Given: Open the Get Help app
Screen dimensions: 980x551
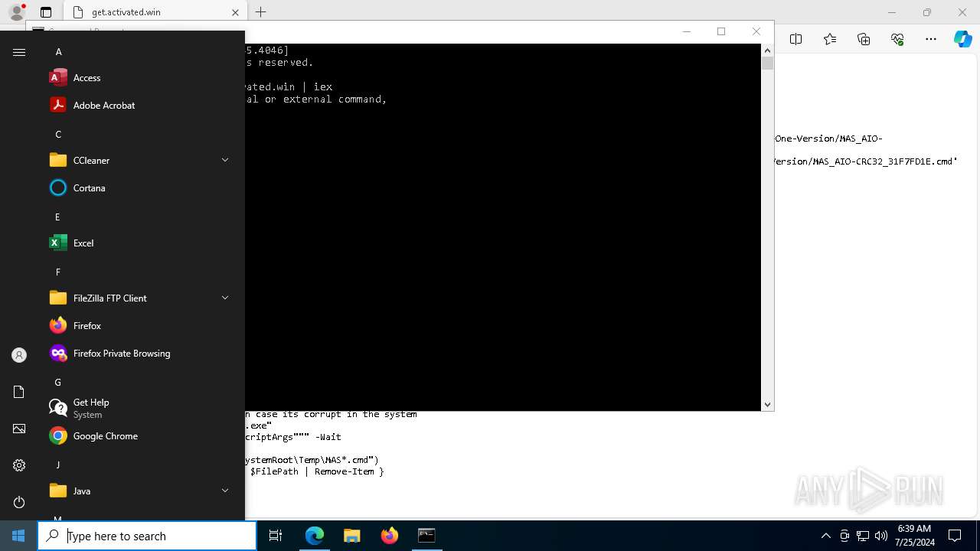Looking at the screenshot, I should point(141,409).
